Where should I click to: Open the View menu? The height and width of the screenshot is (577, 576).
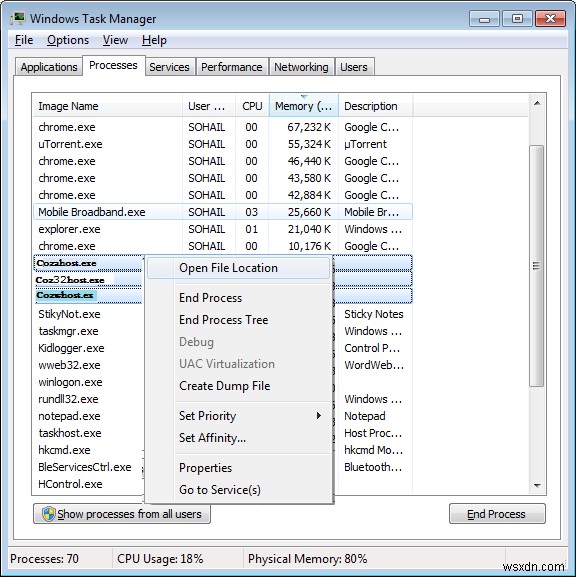click(x=115, y=40)
